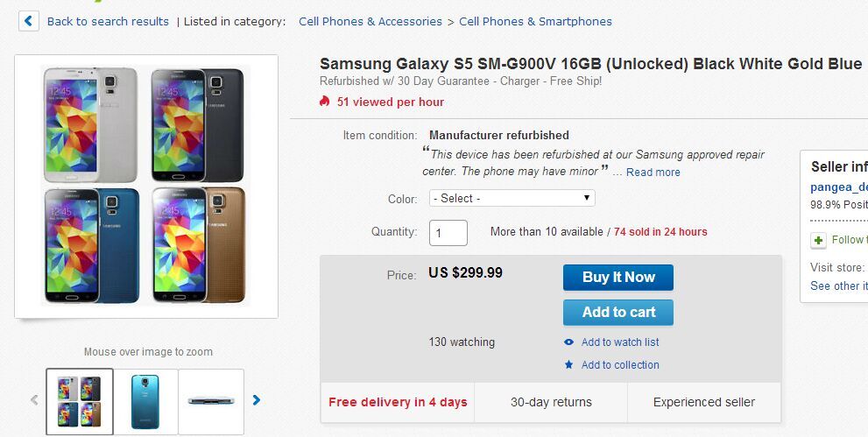Click the Quantity input field
The width and height of the screenshot is (868, 437).
point(448,232)
